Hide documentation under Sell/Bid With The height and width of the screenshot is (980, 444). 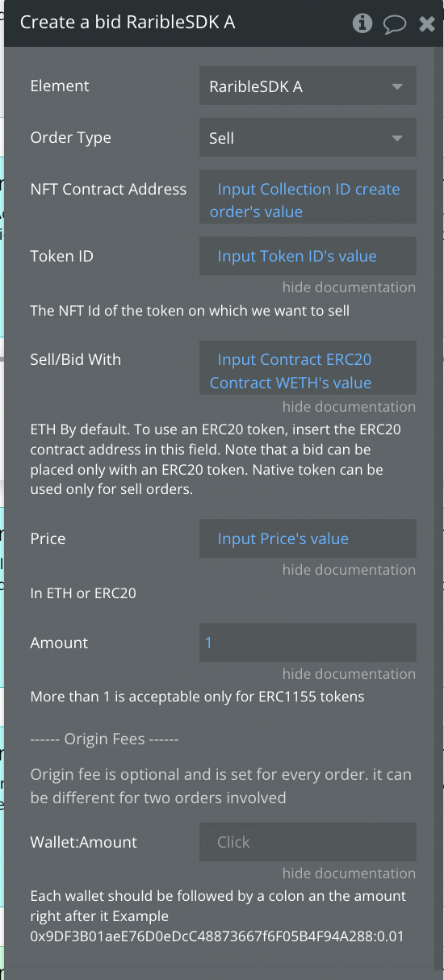point(349,407)
